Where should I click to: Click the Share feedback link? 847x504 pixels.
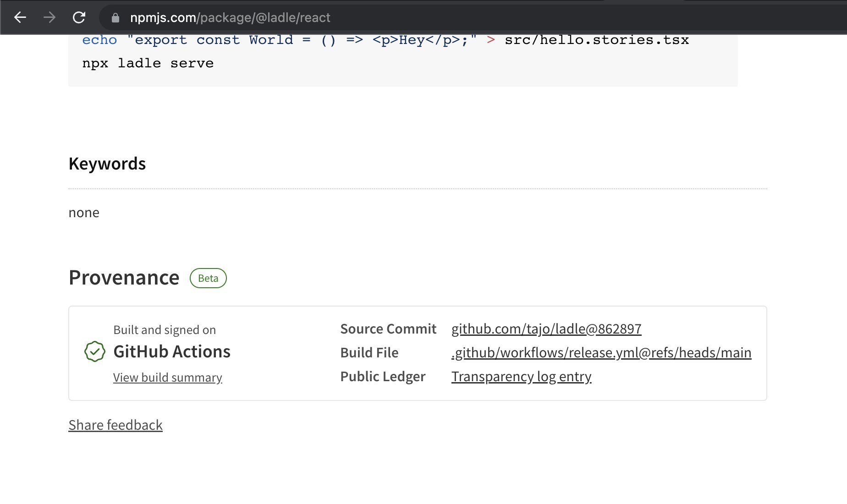[x=115, y=425]
